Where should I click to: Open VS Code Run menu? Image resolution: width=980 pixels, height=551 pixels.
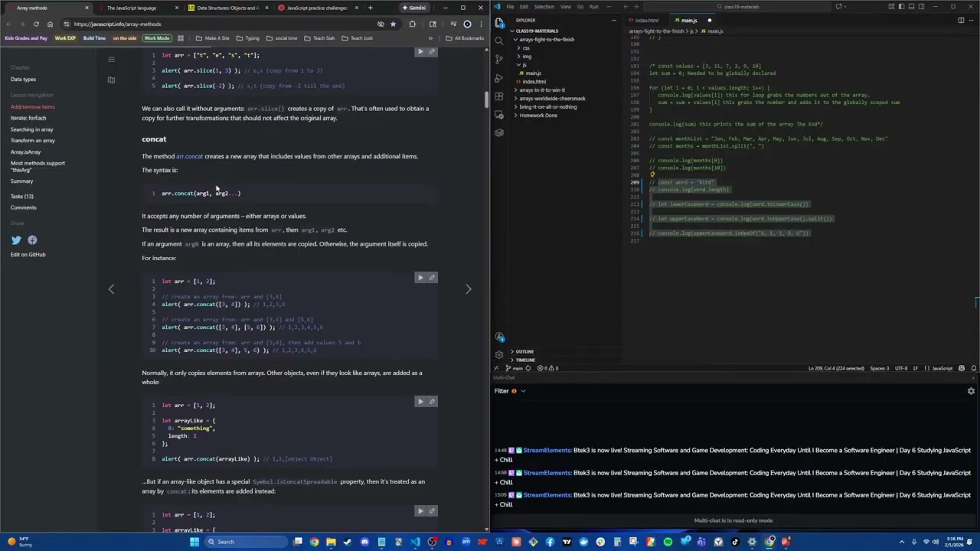click(593, 7)
